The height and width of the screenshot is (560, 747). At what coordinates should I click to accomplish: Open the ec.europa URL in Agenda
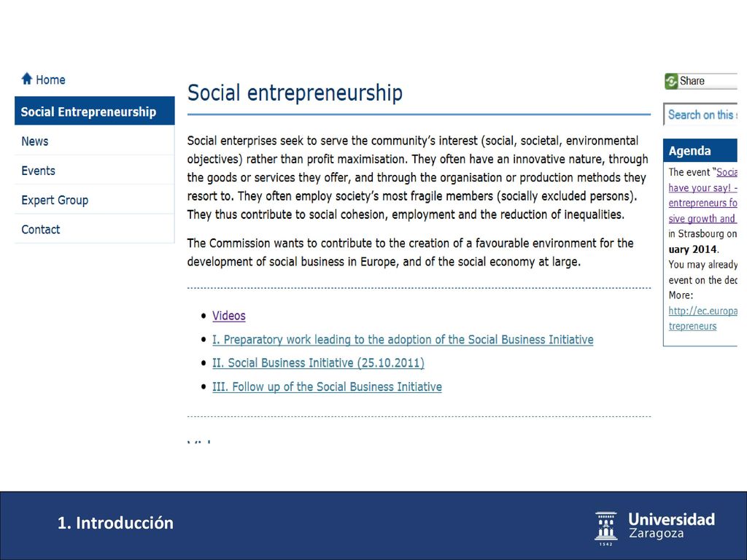[703, 318]
